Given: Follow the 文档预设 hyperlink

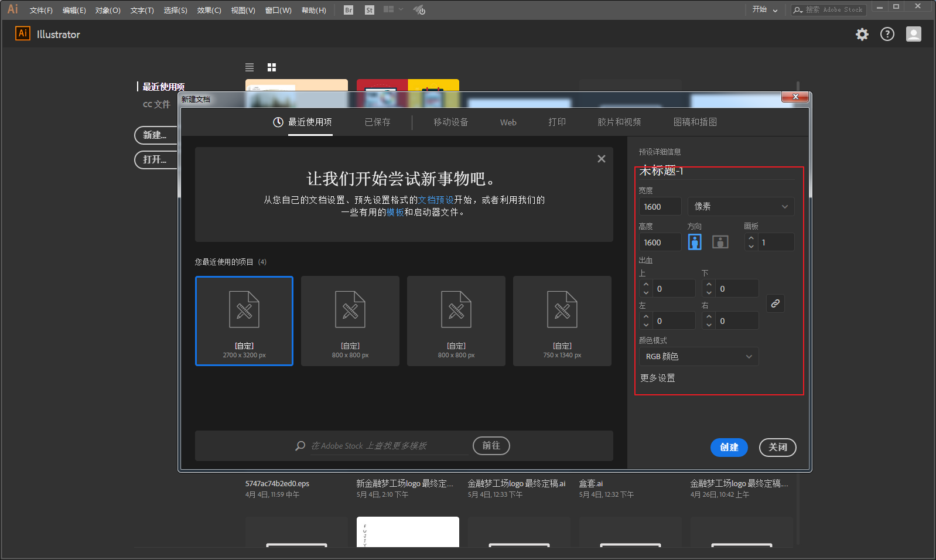Looking at the screenshot, I should pyautogui.click(x=436, y=200).
